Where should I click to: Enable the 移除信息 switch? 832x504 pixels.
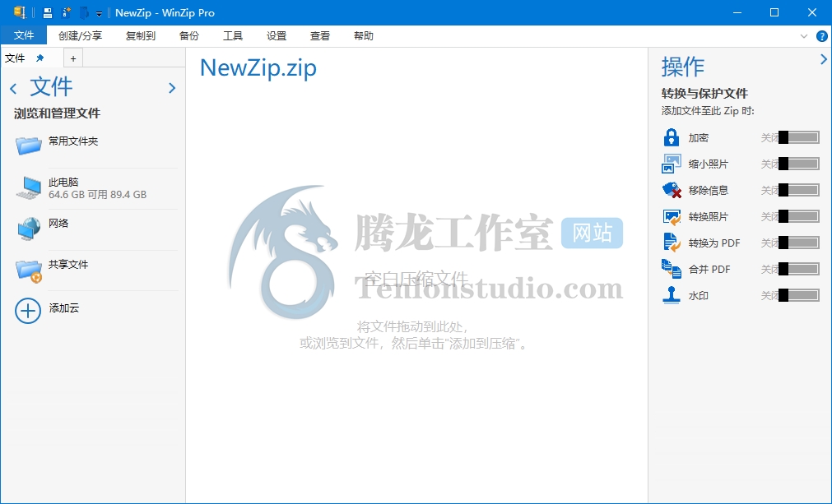pyautogui.click(x=798, y=190)
